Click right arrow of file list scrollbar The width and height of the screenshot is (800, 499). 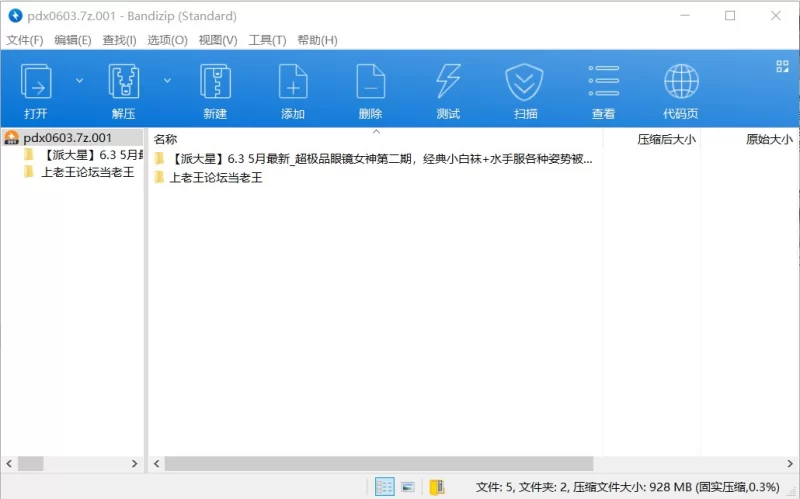point(790,464)
